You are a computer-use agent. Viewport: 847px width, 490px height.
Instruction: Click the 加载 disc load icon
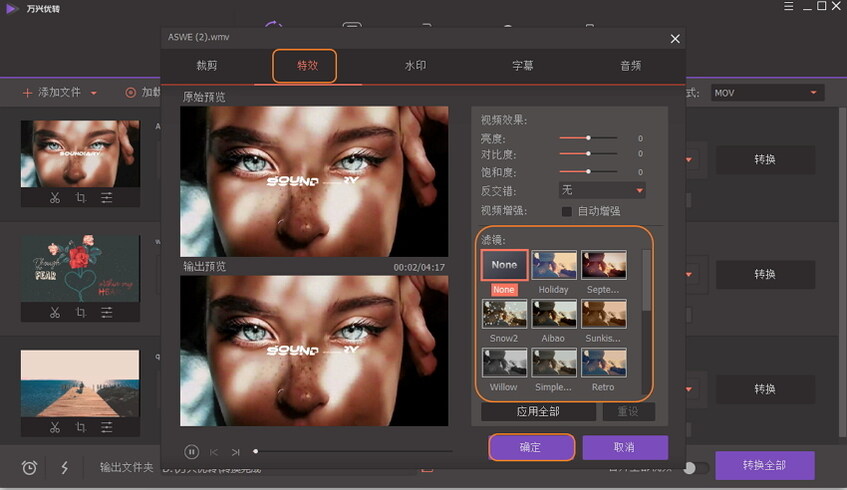pyautogui.click(x=130, y=93)
